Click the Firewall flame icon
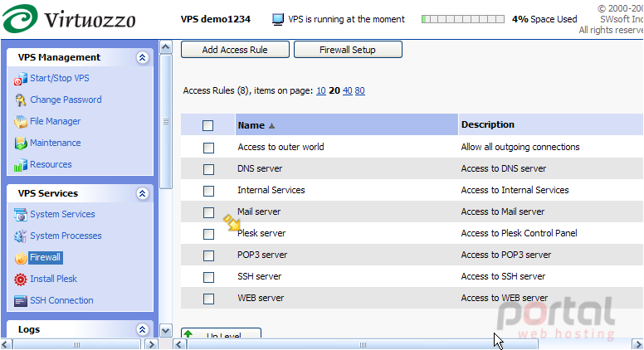Viewport: 644px width, 350px height. (x=21, y=258)
